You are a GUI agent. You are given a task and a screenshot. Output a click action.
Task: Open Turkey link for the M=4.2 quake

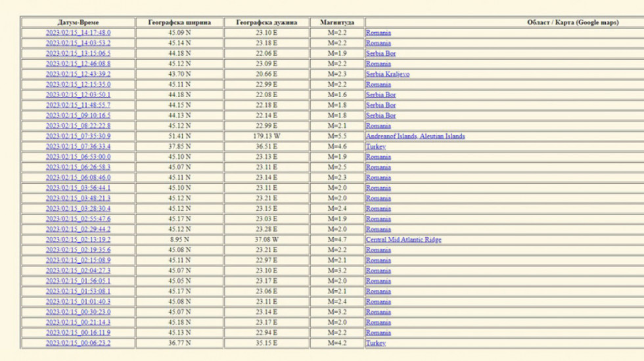click(375, 343)
